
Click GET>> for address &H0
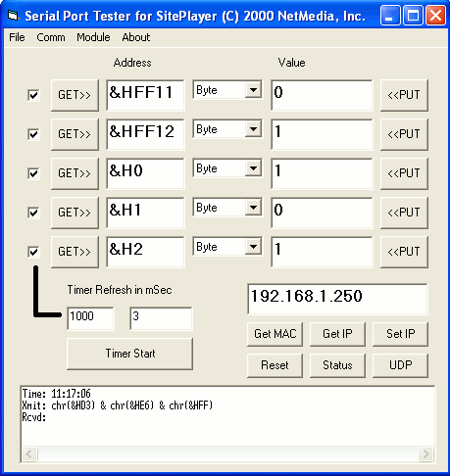[x=75, y=173]
